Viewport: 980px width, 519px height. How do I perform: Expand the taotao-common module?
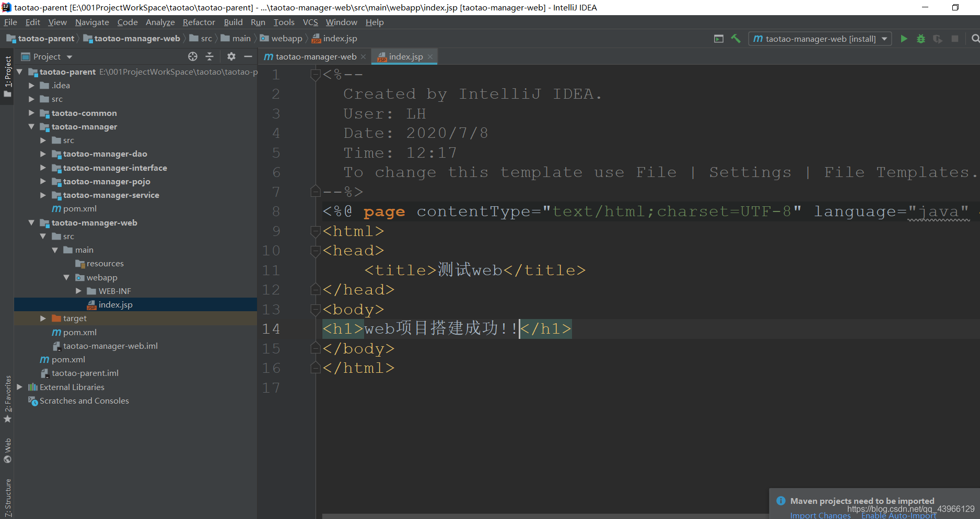point(31,113)
